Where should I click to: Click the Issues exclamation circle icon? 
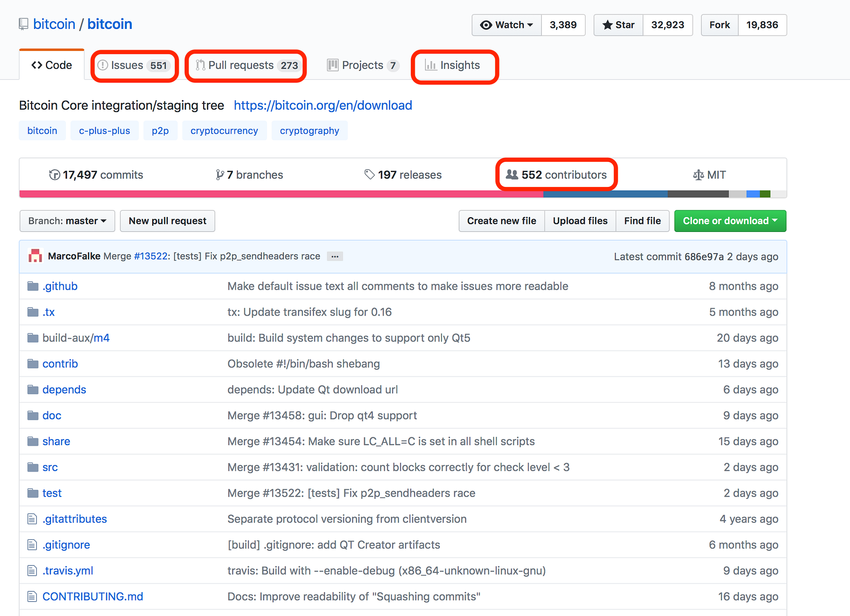point(103,65)
